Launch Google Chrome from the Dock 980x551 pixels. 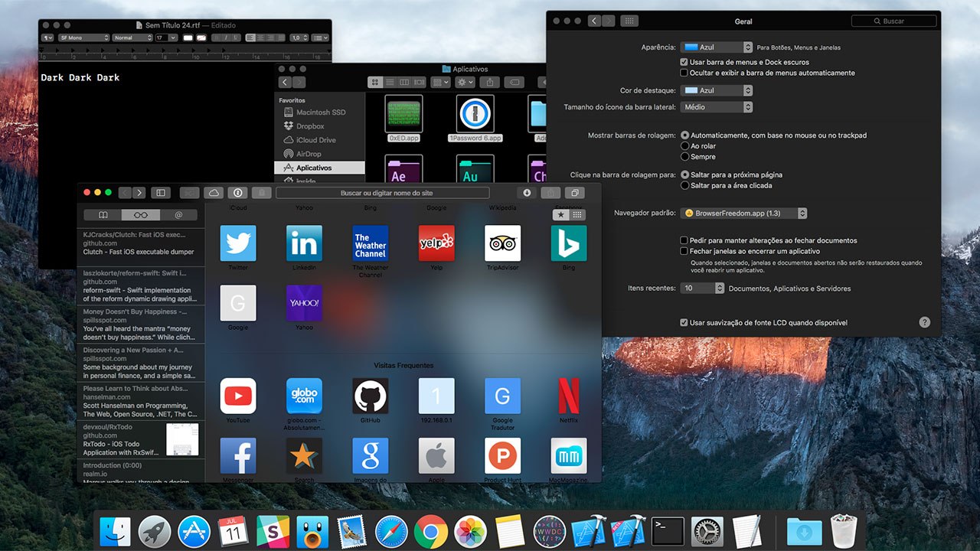pyautogui.click(x=431, y=531)
